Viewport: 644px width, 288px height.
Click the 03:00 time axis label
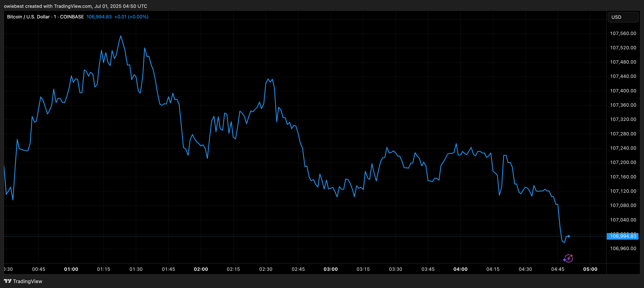click(x=330, y=269)
